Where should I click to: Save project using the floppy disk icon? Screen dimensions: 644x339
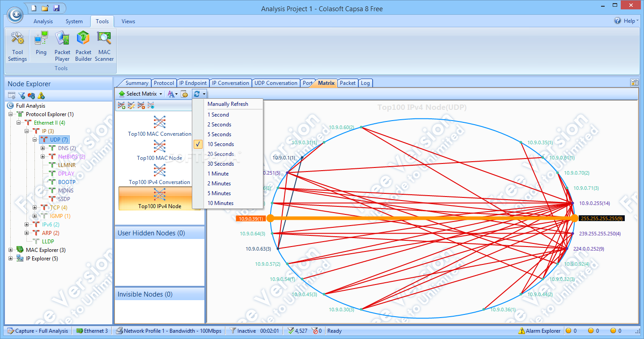56,8
